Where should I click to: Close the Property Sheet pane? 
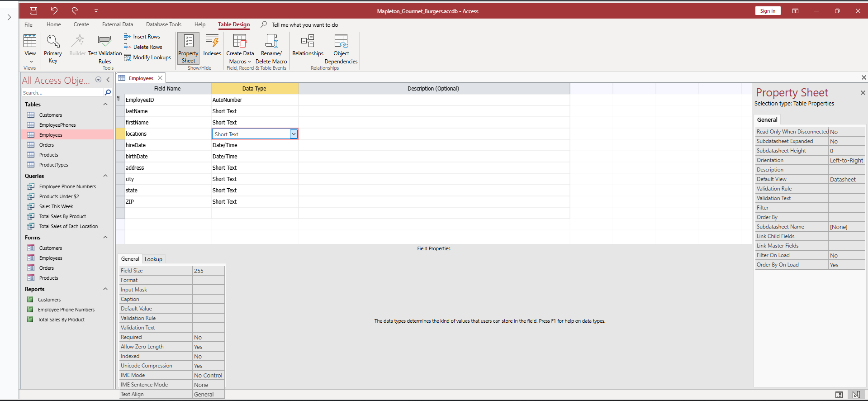(863, 93)
